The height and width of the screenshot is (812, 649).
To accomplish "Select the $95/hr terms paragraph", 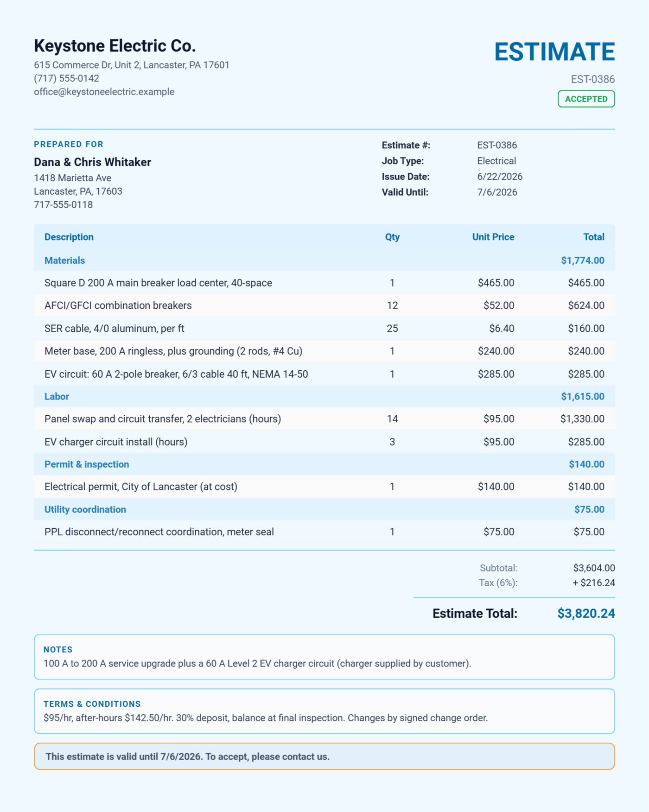I will (x=266, y=718).
